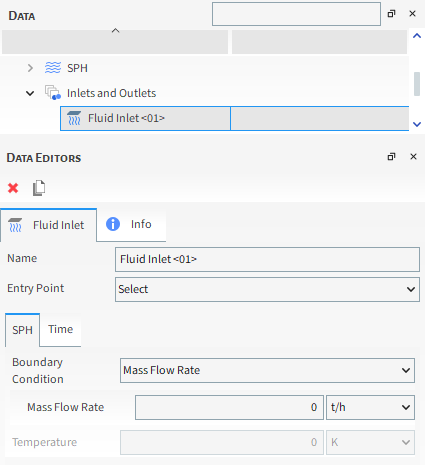Image resolution: width=425 pixels, height=465 pixels.
Task: Click the Data tree scrollbar thumb
Action: (417, 84)
